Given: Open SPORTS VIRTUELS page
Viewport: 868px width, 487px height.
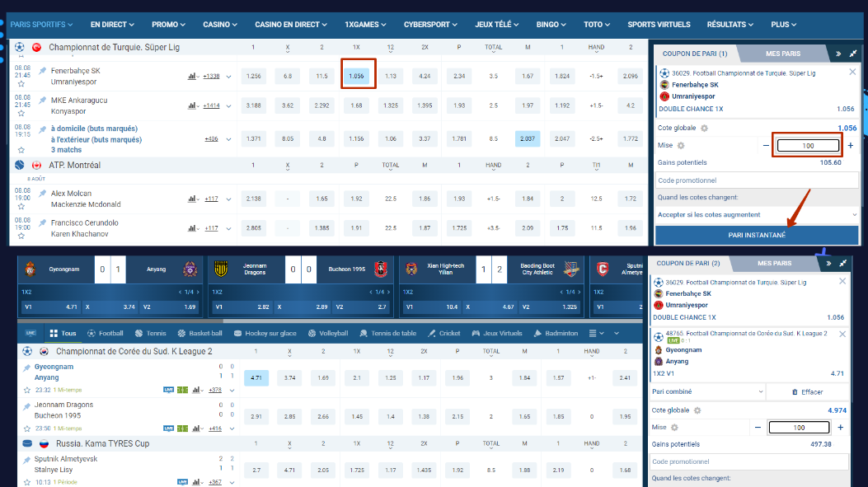Looking at the screenshot, I should point(659,25).
